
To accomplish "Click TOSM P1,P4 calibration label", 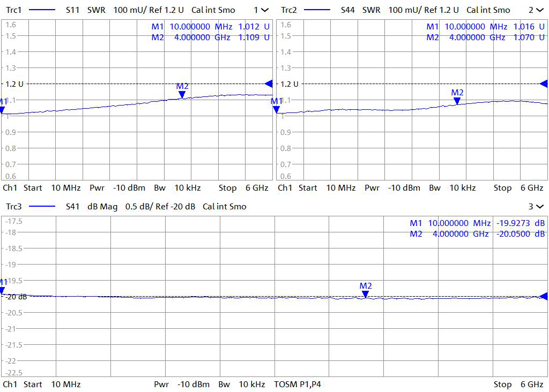I will tap(298, 385).
